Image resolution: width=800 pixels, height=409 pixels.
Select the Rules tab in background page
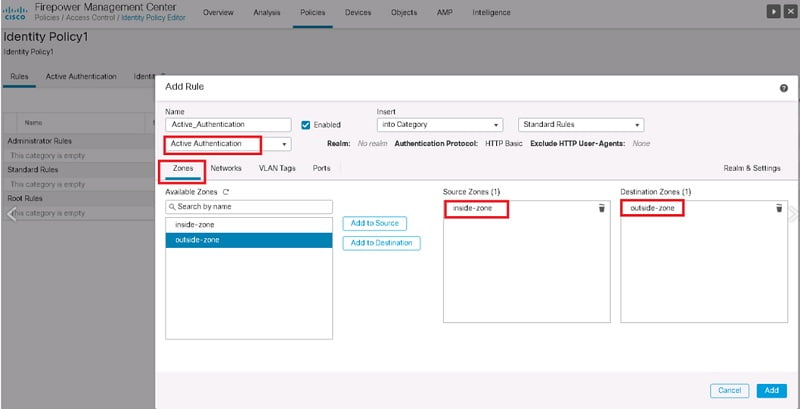[x=19, y=76]
